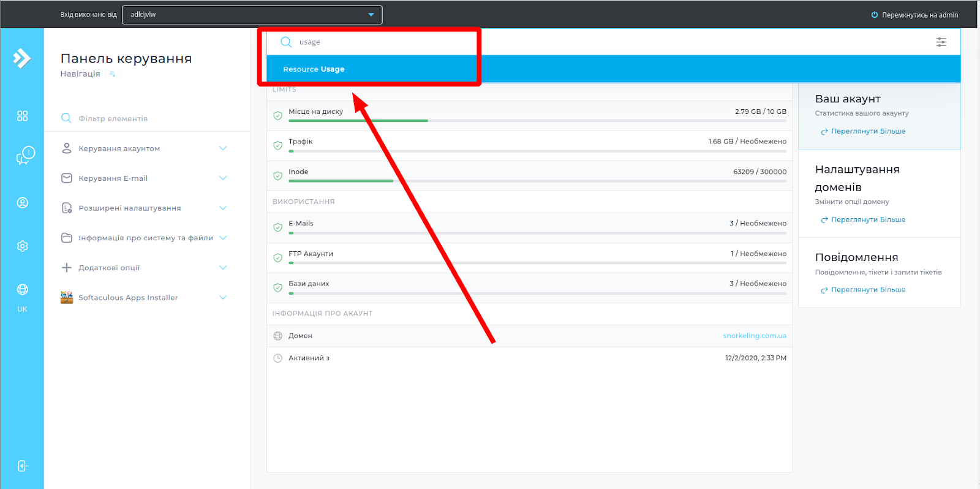
Task: Click the navigation layout toggle icon next to Навігація
Action: pyautogui.click(x=112, y=74)
